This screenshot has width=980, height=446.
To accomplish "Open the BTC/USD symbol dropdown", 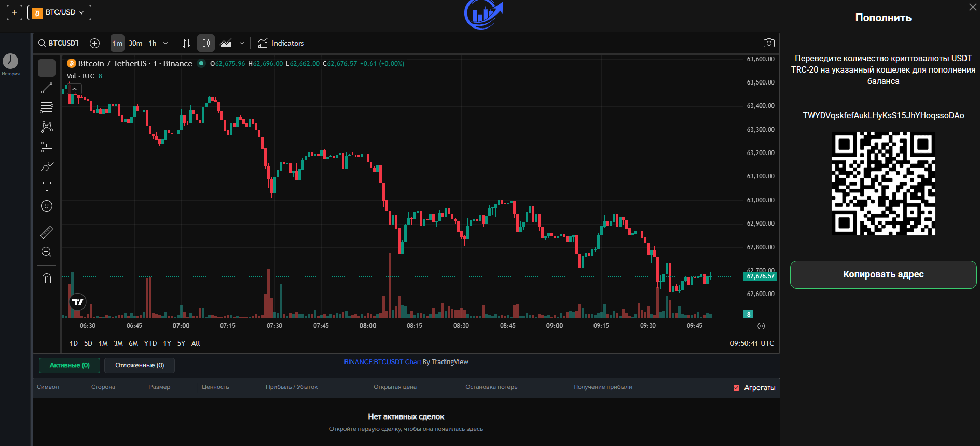I will click(59, 12).
